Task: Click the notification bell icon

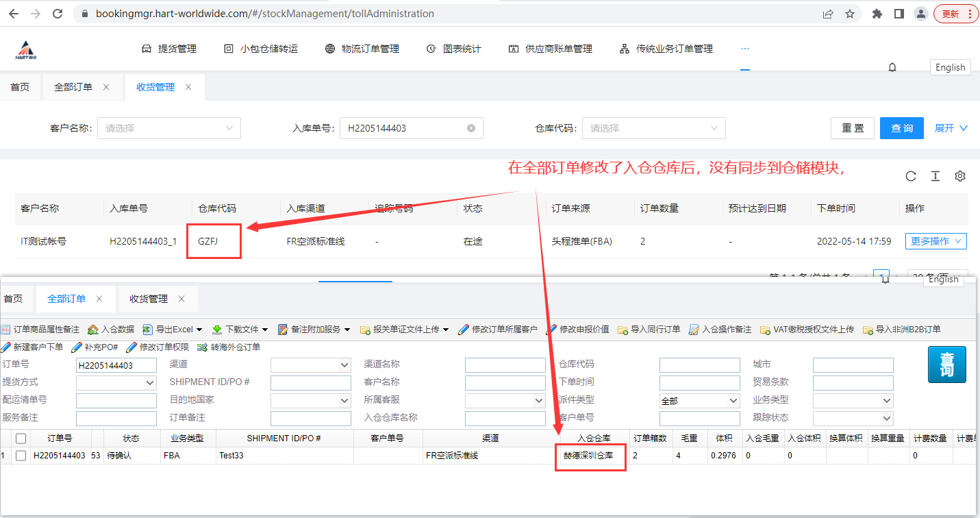Action: pos(892,67)
